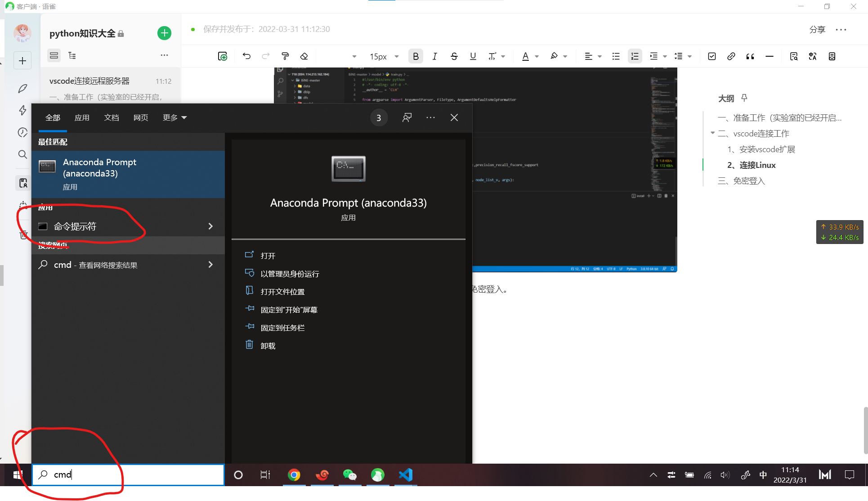Image resolution: width=868 pixels, height=501 pixels.
Task: Clear formatting with the eraser icon
Action: (x=304, y=56)
